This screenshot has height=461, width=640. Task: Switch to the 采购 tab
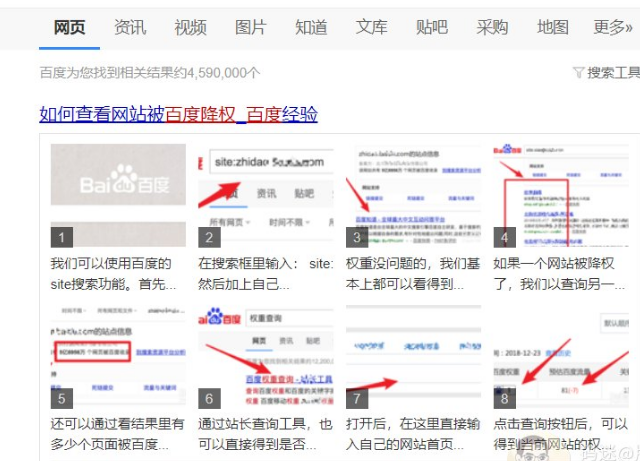pyautogui.click(x=492, y=27)
